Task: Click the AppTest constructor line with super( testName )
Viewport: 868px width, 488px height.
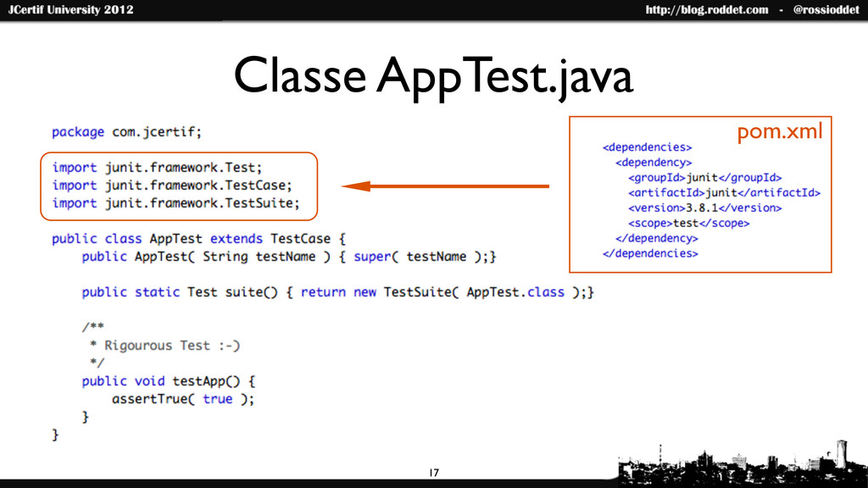Action: point(289,257)
